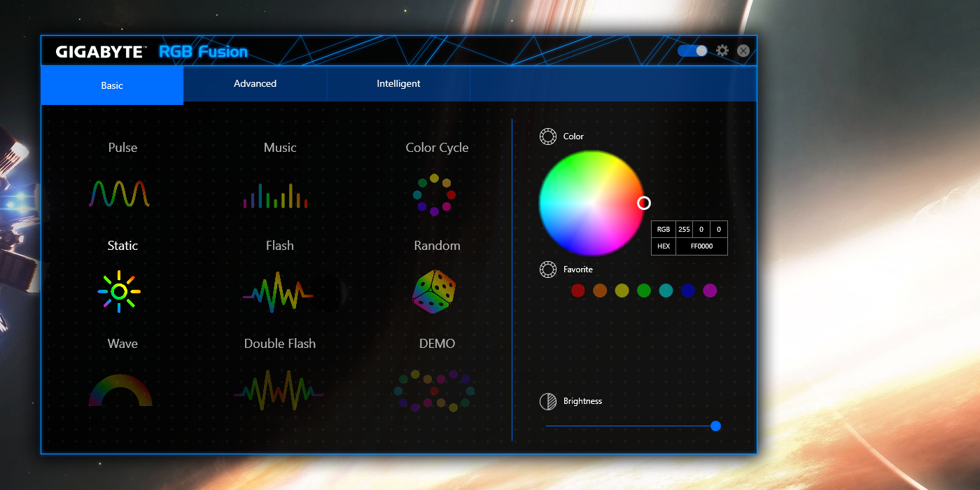The image size is (980, 490).
Task: Click the RGB blue value field
Action: (x=718, y=229)
